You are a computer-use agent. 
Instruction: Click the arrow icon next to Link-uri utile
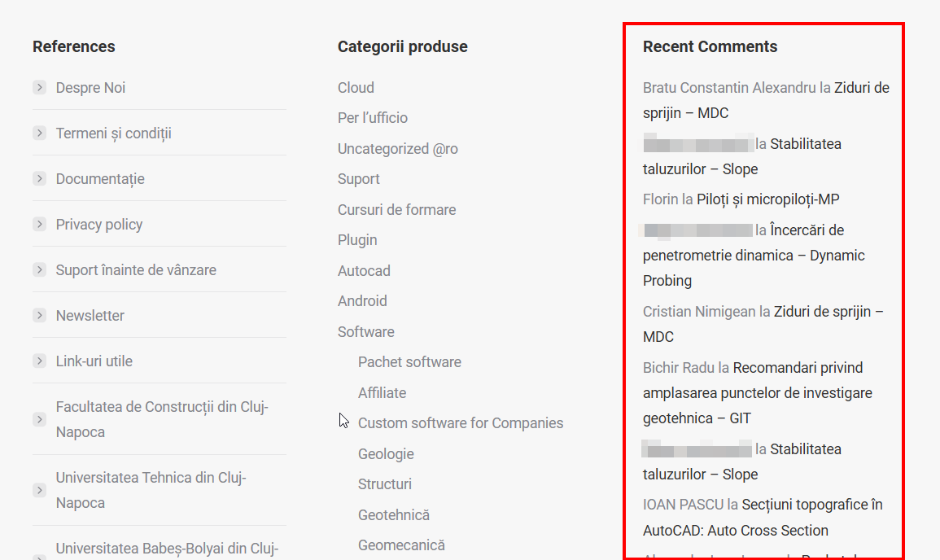tap(39, 361)
